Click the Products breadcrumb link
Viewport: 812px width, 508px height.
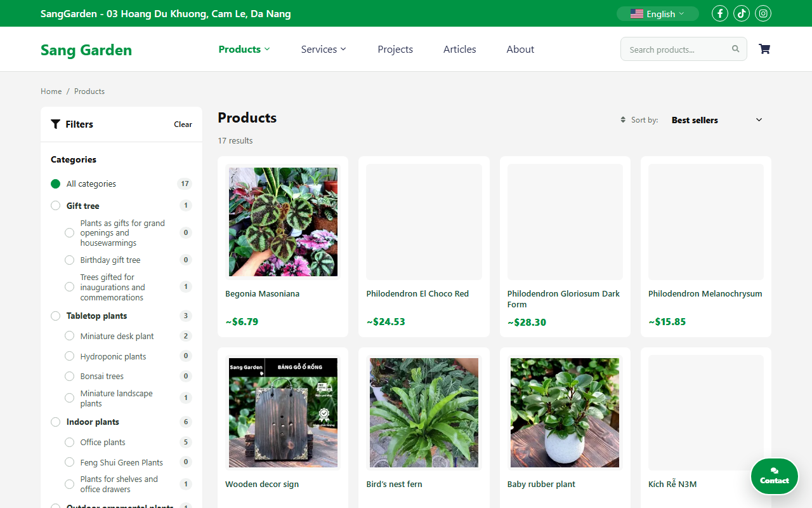[x=89, y=91]
